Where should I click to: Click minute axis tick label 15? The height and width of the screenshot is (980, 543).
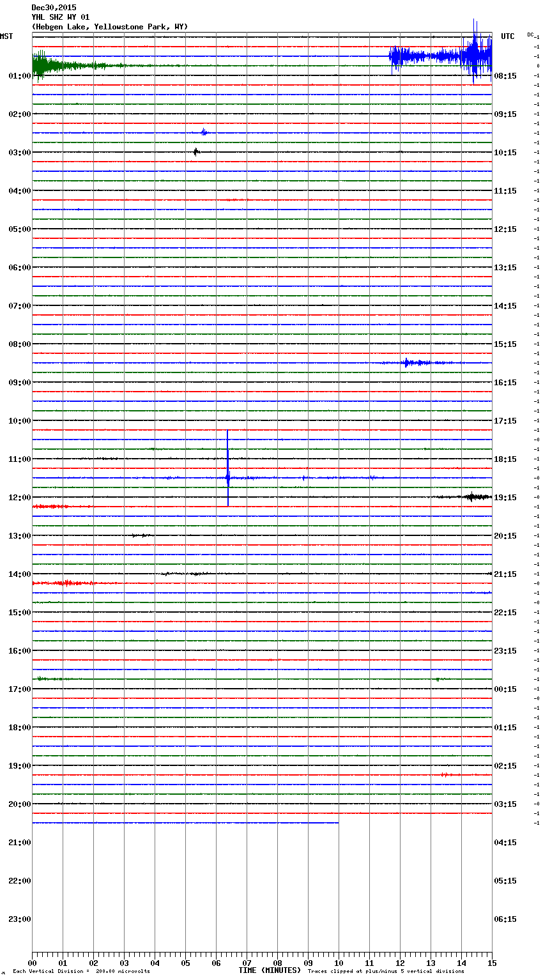[x=492, y=963]
